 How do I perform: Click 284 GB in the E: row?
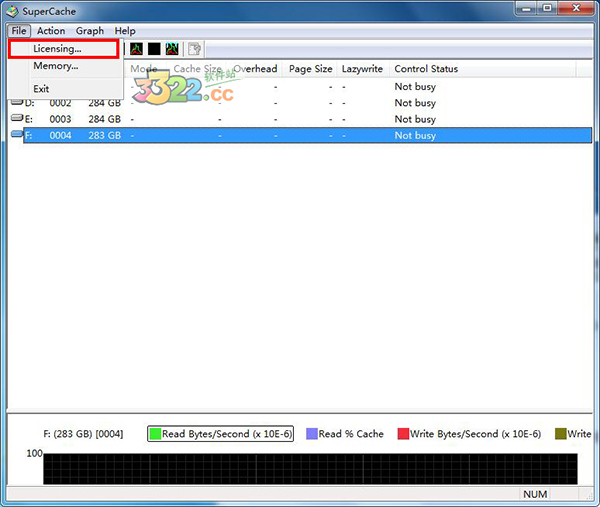104,119
